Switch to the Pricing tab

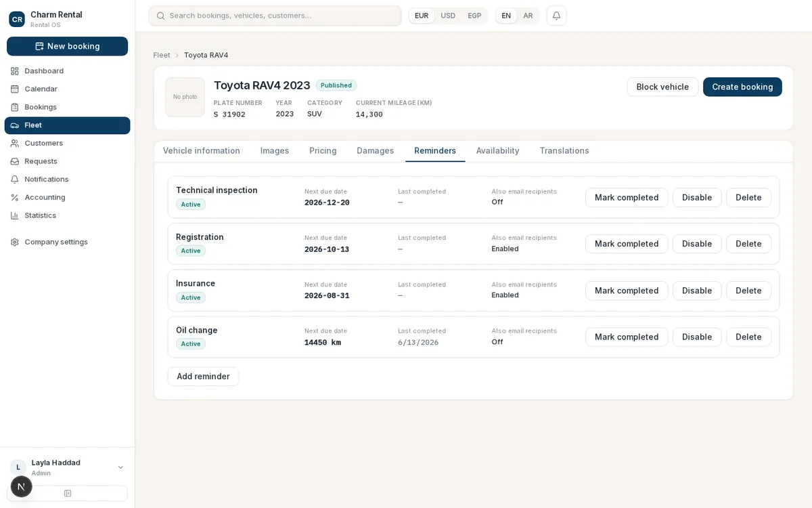[323, 151]
